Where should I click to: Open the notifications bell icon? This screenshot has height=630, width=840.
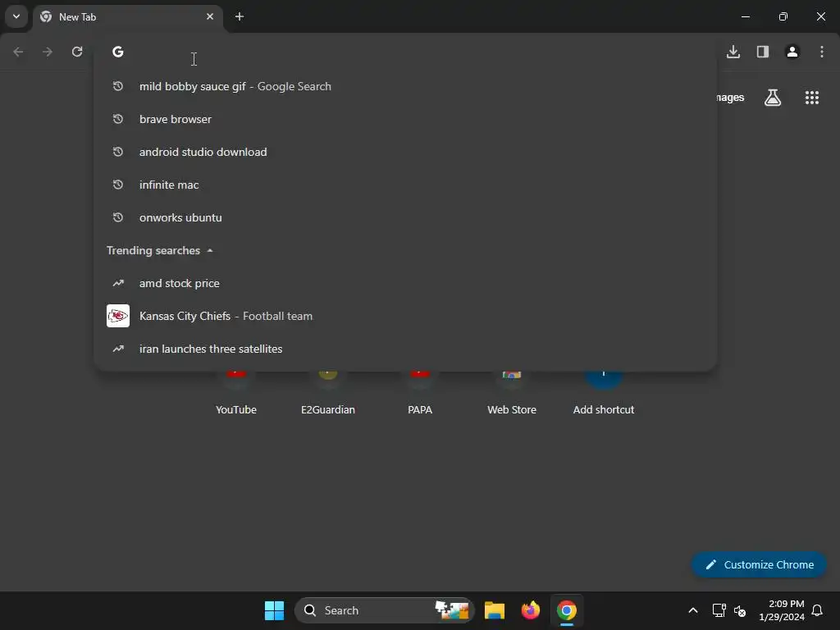[x=817, y=610]
